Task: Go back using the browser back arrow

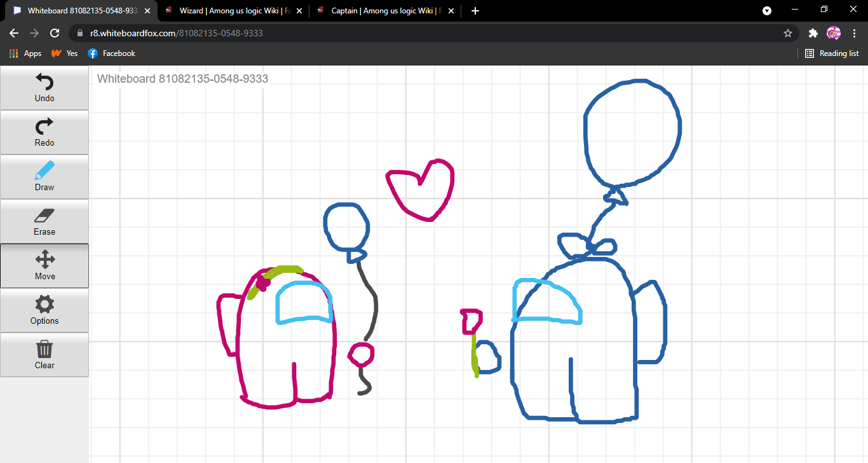Action: (14, 33)
